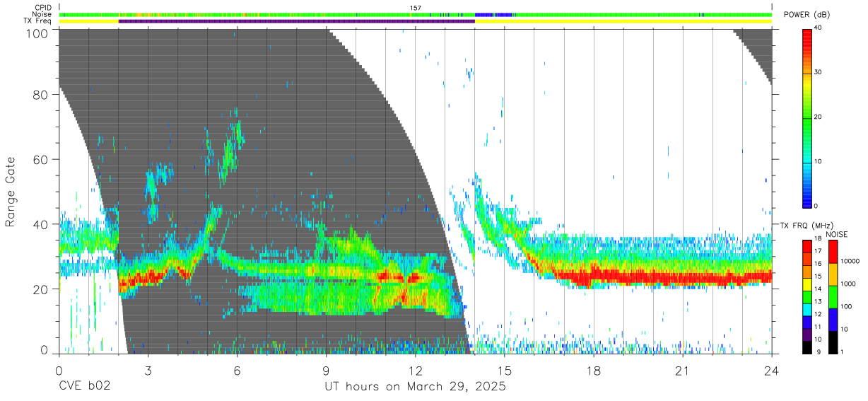868x401 pixels.
Task: Click the CPID value 157 label
Action: [x=415, y=8]
